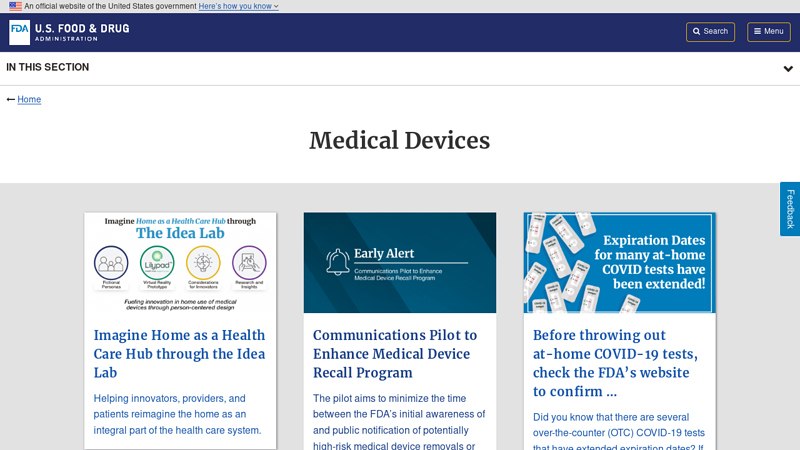Image resolution: width=800 pixels, height=450 pixels.
Task: Expand "Here's how you know" dropdown
Action: (238, 6)
